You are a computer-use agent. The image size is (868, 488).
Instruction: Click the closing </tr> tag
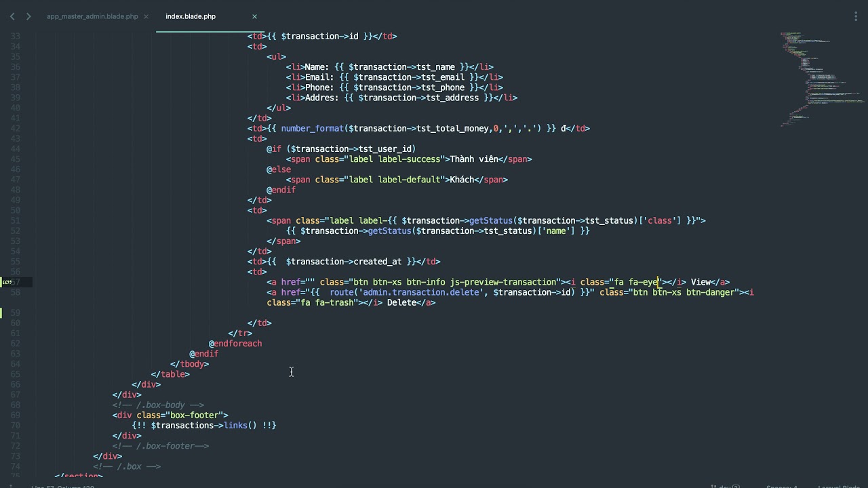pyautogui.click(x=240, y=333)
